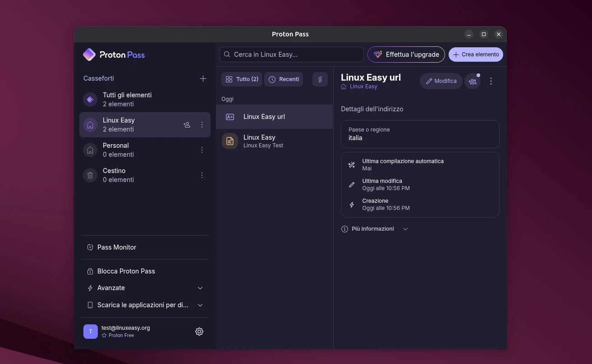Click the Modifica button
Screen dimensions: 592x364
click(441, 81)
